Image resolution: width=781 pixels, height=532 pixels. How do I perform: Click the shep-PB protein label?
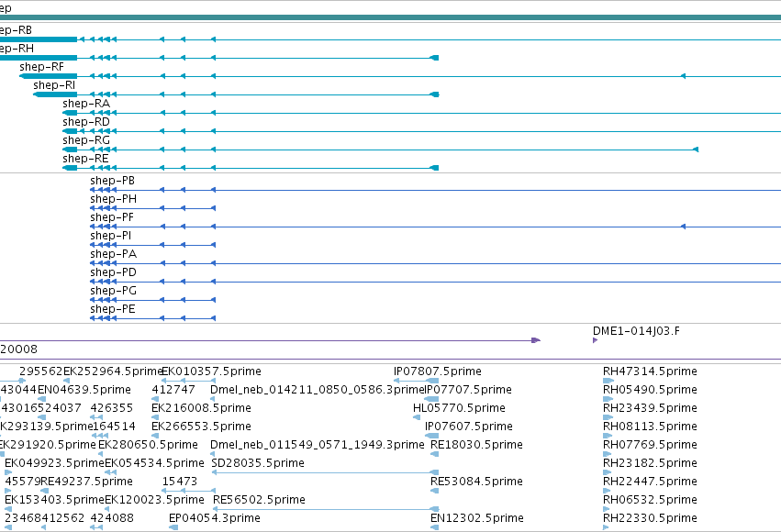[113, 181]
